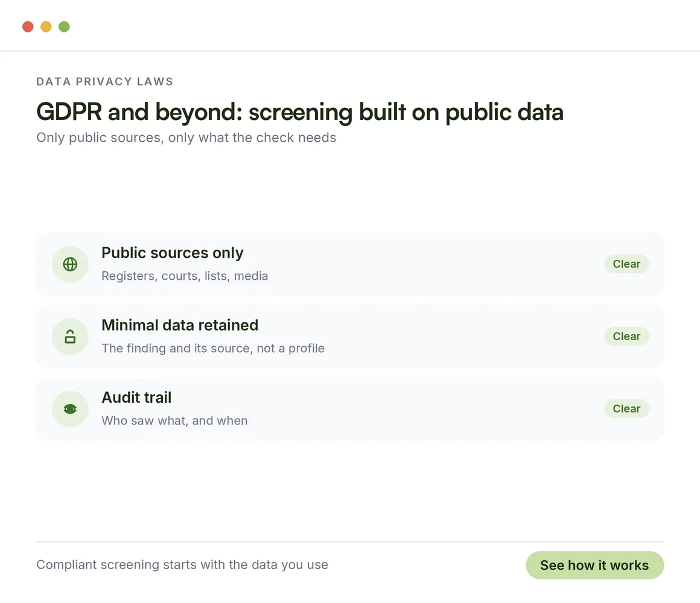This screenshot has width=700, height=603.
Task: Open the See how it works button
Action: 594,565
